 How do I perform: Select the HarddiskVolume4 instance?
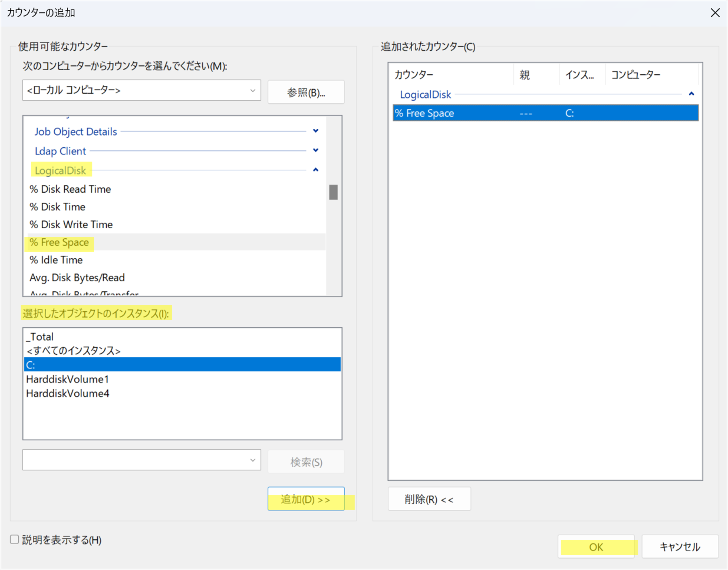[182, 393]
